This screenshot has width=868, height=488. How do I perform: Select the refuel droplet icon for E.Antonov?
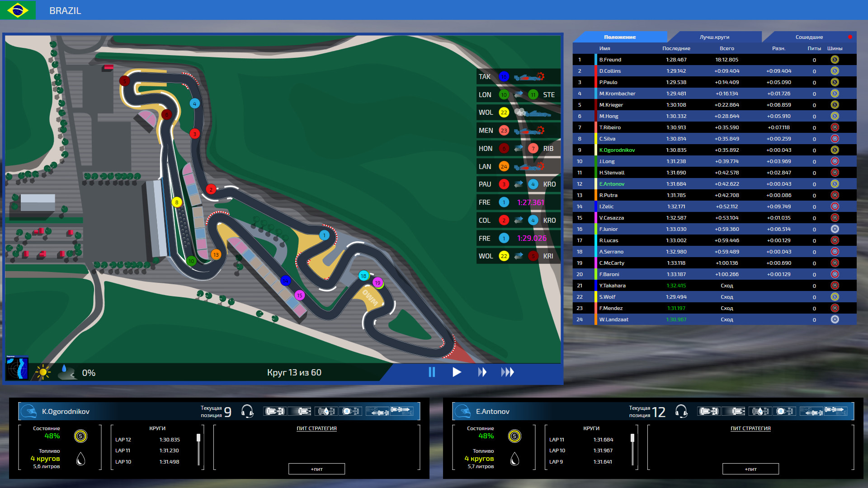(759, 411)
